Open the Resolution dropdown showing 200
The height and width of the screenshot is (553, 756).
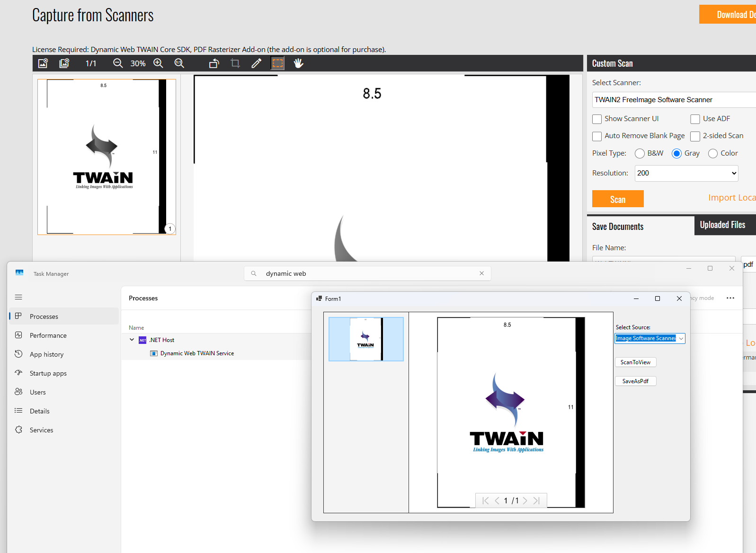tap(686, 173)
